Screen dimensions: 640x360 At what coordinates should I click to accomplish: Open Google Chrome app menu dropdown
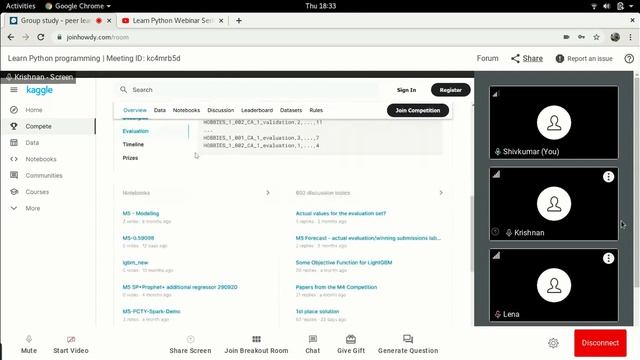coord(78,6)
